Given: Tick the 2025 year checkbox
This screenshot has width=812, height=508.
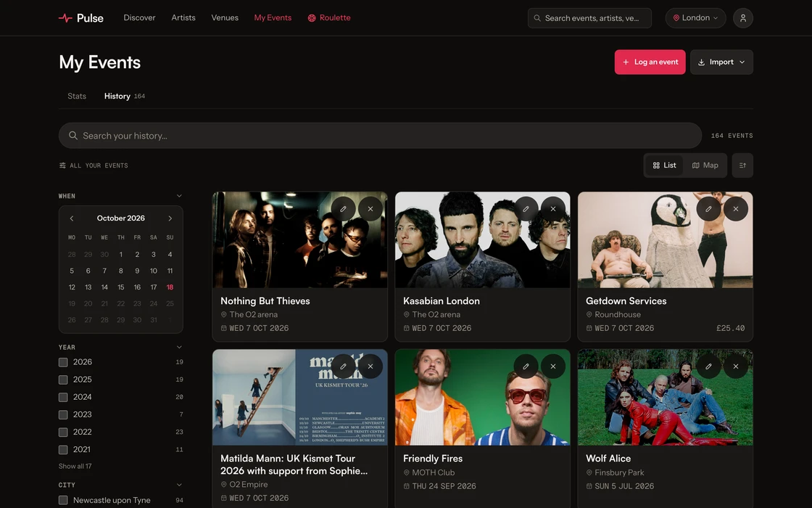Looking at the screenshot, I should [x=63, y=380].
